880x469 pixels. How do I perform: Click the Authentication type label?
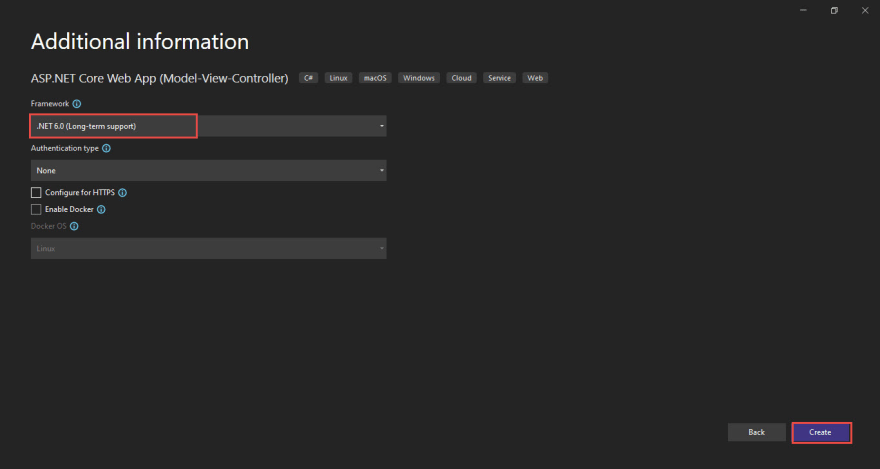(x=65, y=149)
